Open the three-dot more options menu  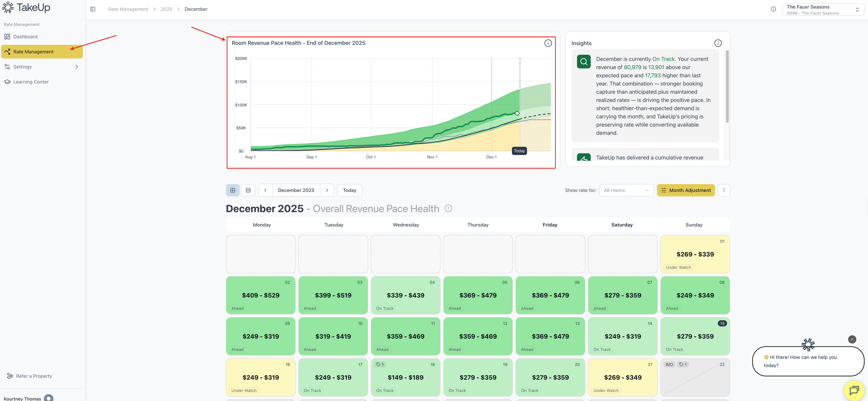click(x=723, y=190)
